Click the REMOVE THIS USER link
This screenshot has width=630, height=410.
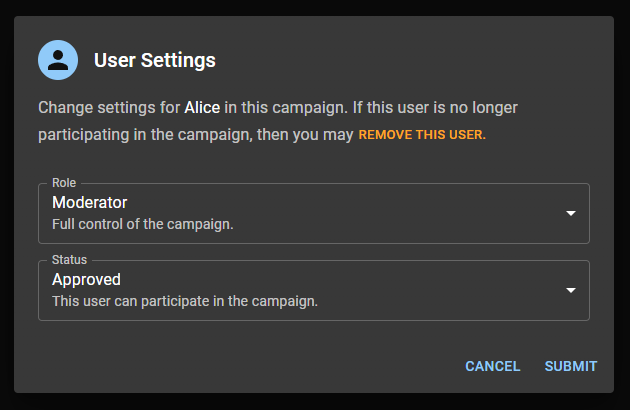[x=421, y=134]
